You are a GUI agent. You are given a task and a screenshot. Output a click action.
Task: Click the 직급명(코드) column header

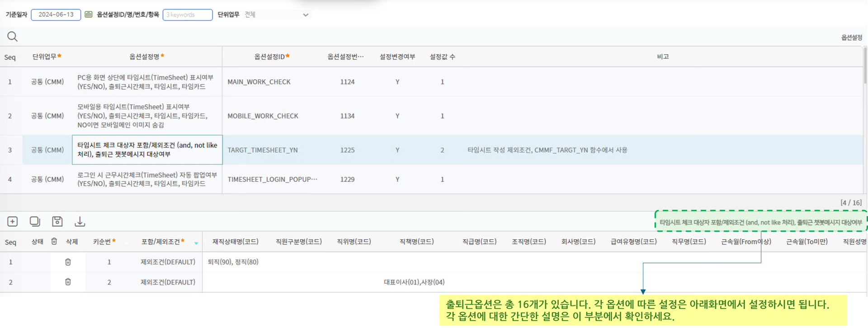479,242
